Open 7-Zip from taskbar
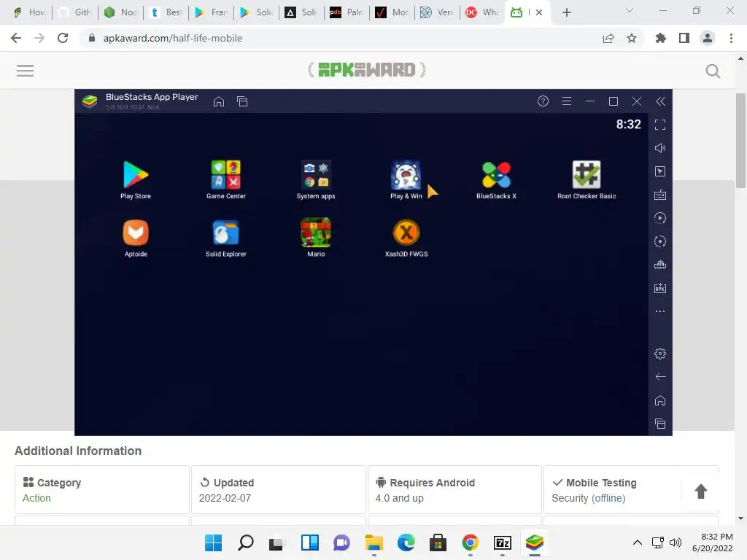Image resolution: width=747 pixels, height=560 pixels. 503,542
